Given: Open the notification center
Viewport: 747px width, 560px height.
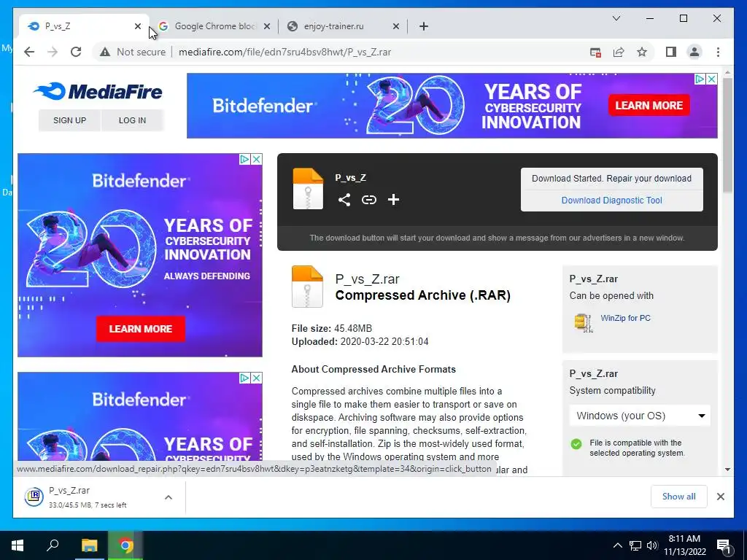Looking at the screenshot, I should (723, 545).
